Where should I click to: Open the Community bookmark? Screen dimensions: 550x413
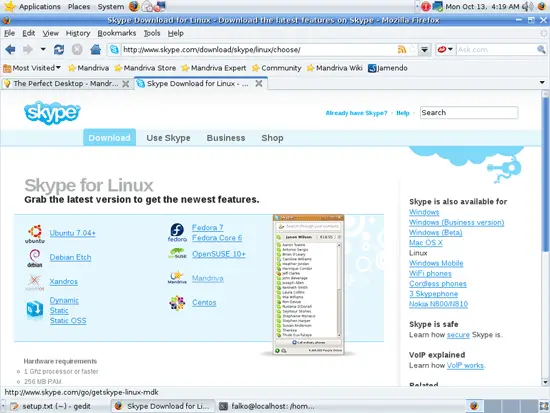(276, 68)
